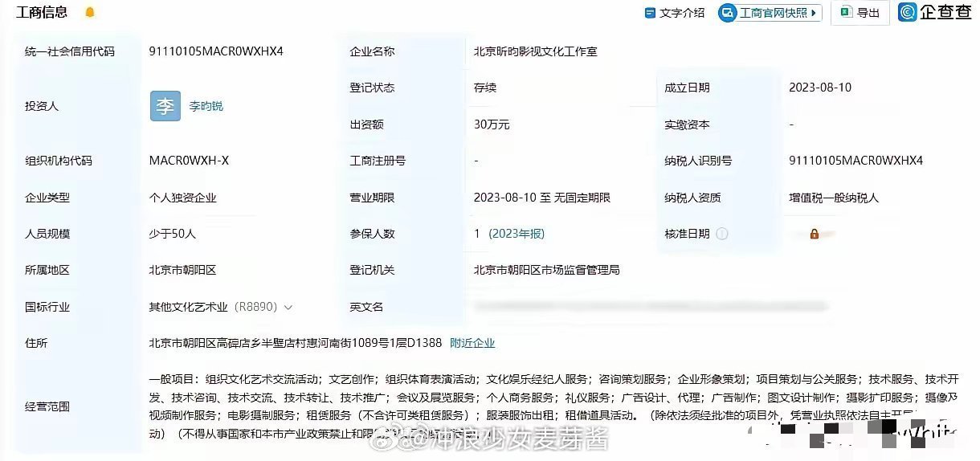Screen dimensions: 980x461
Task: Open investor 李昀锐 profile link
Action: point(206,106)
